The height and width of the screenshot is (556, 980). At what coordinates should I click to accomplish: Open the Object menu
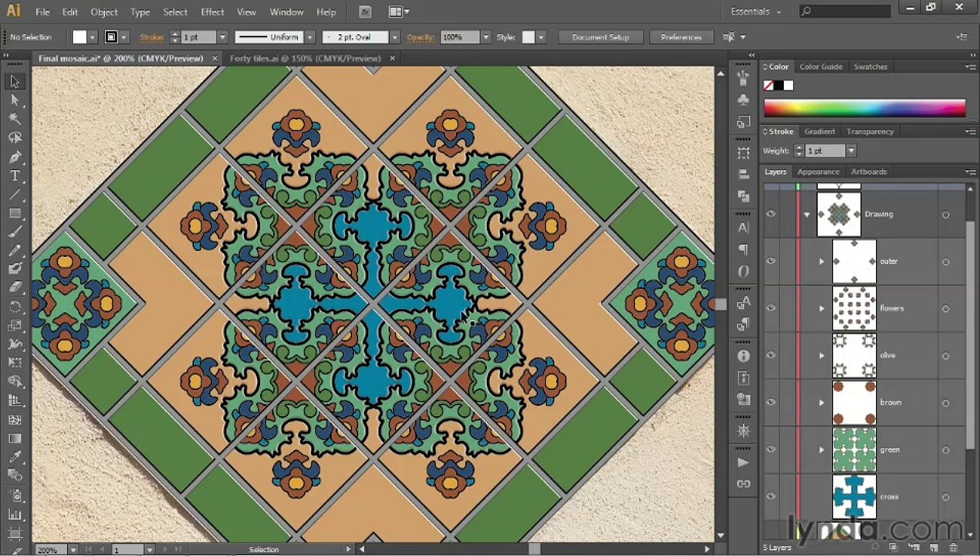(104, 12)
